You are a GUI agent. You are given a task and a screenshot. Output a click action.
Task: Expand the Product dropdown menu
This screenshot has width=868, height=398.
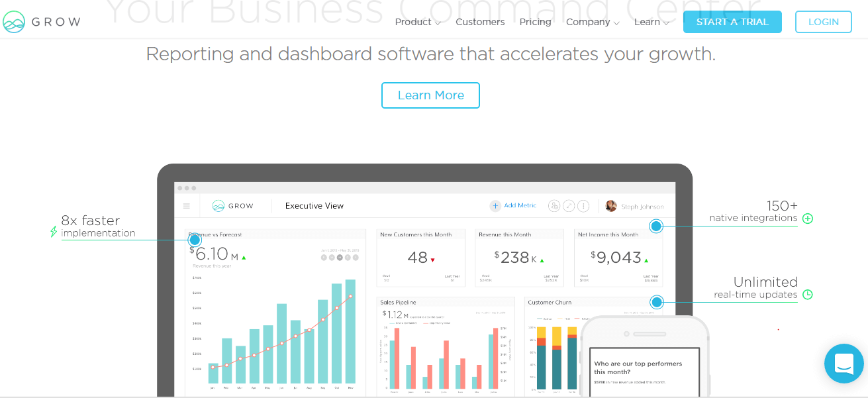coord(417,22)
